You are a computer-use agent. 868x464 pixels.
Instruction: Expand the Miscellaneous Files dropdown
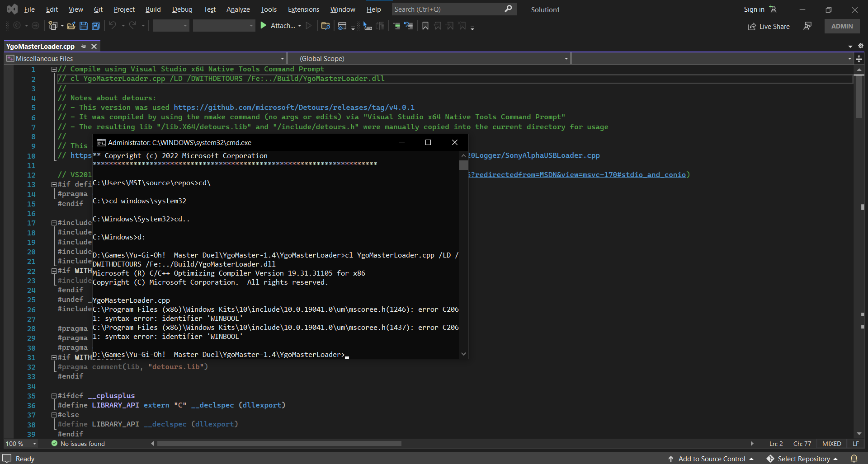coord(282,58)
